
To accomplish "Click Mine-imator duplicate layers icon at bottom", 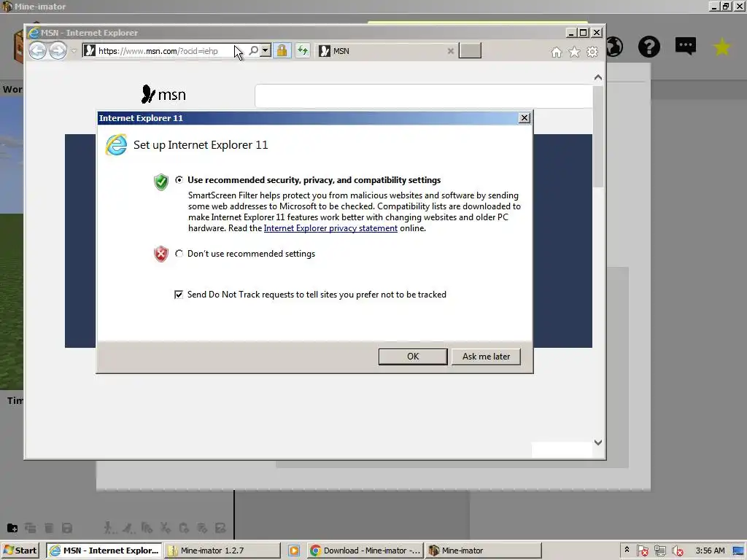I will tap(31, 528).
